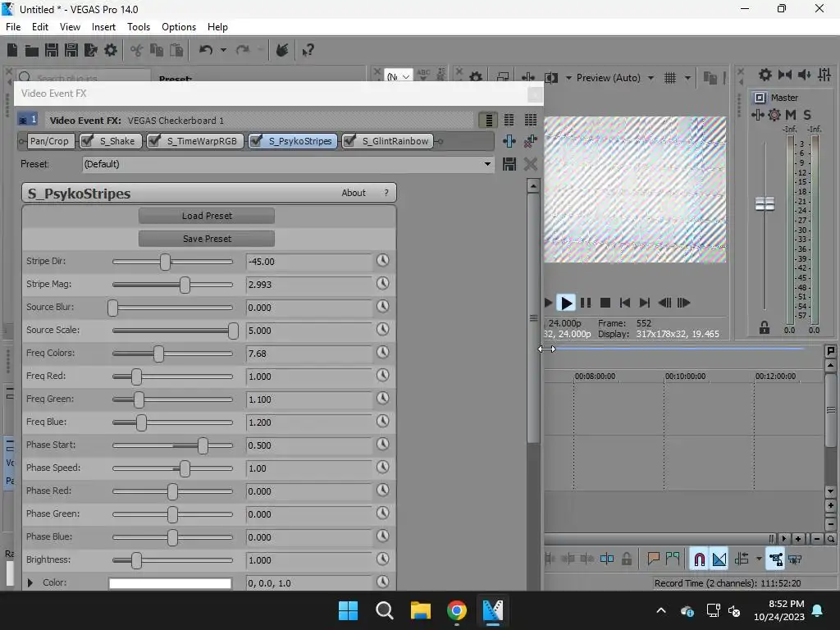840x630 pixels.
Task: Click the Stripe Mag slider handle
Action: [185, 285]
